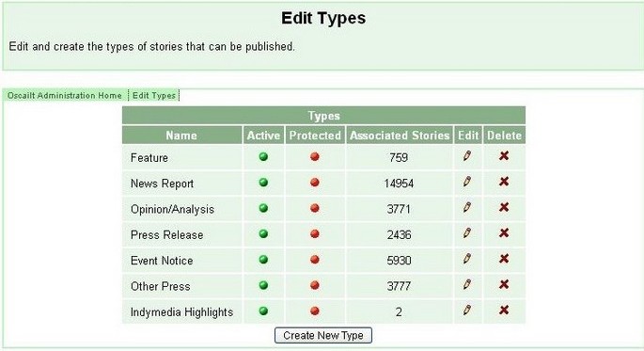Open edit pencil for Press Release

[467, 233]
